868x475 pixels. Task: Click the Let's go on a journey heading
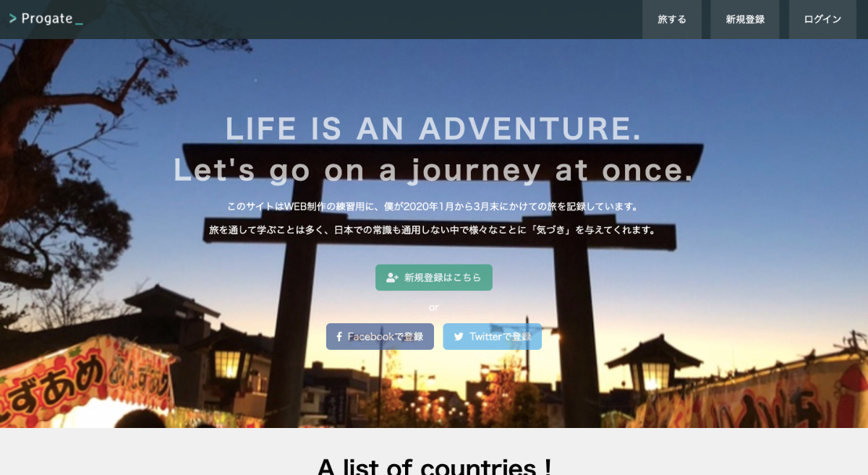[x=433, y=170]
